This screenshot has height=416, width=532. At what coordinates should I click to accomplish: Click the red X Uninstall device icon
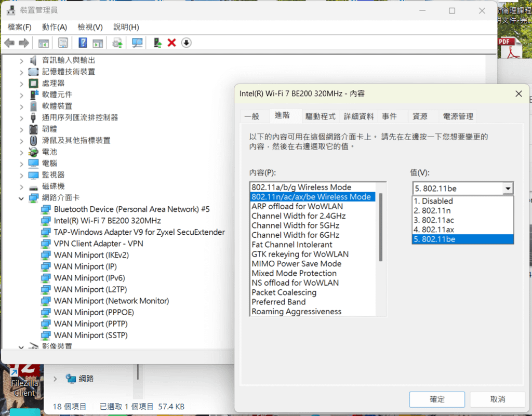click(171, 43)
